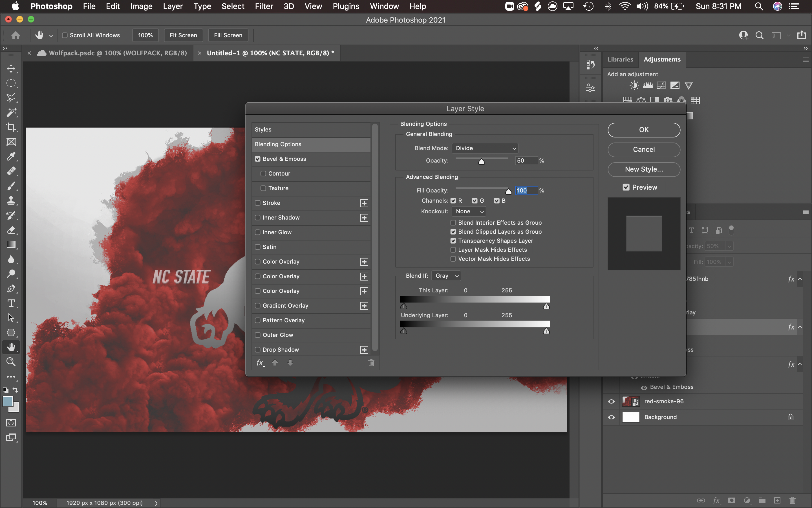This screenshot has width=812, height=508.
Task: Select the Elliptical Marquee tool
Action: tap(11, 83)
